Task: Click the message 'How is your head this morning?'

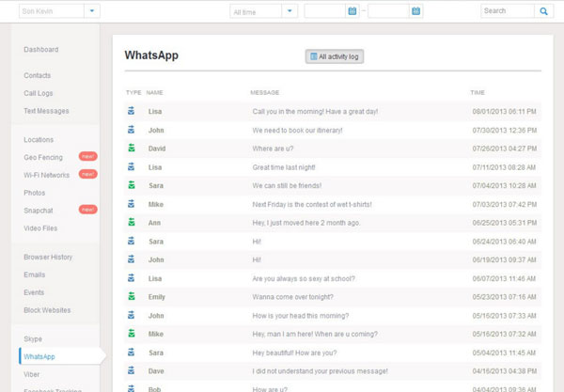Action: (301, 316)
